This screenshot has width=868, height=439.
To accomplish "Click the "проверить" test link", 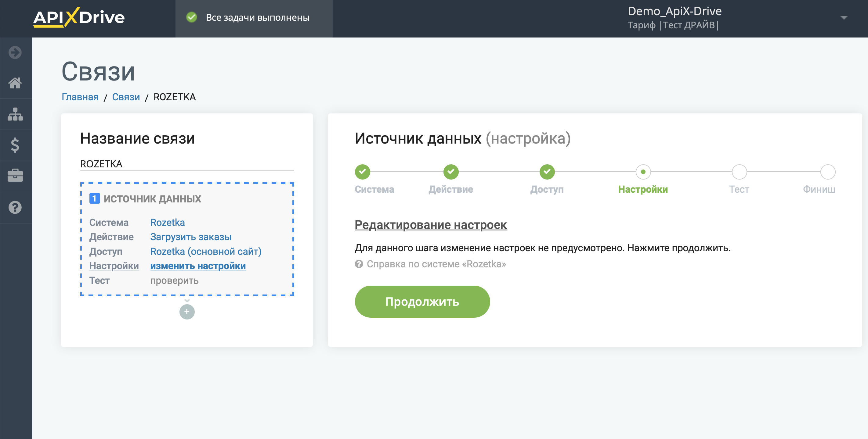I will tap(174, 280).
